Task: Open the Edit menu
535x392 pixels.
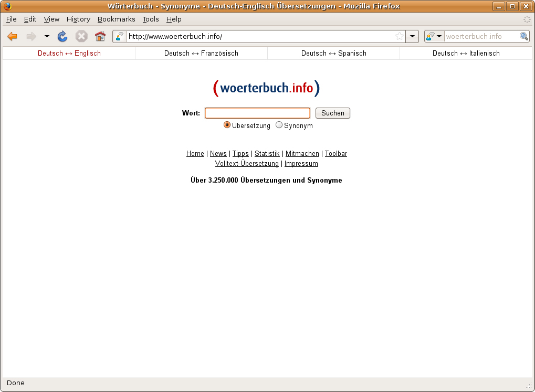Action: pos(30,19)
